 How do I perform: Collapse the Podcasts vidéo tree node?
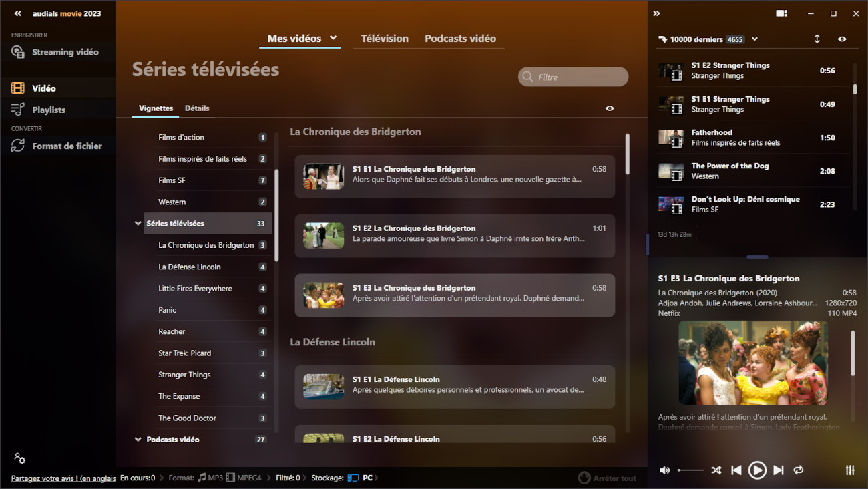[138, 440]
